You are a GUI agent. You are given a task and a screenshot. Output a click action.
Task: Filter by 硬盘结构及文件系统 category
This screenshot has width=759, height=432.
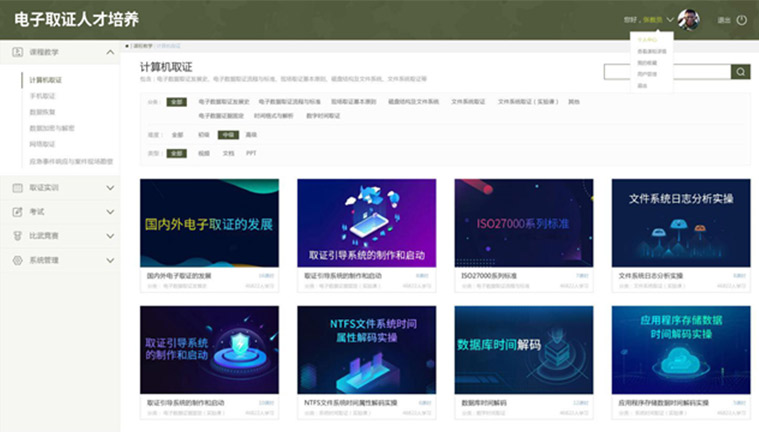pos(413,102)
